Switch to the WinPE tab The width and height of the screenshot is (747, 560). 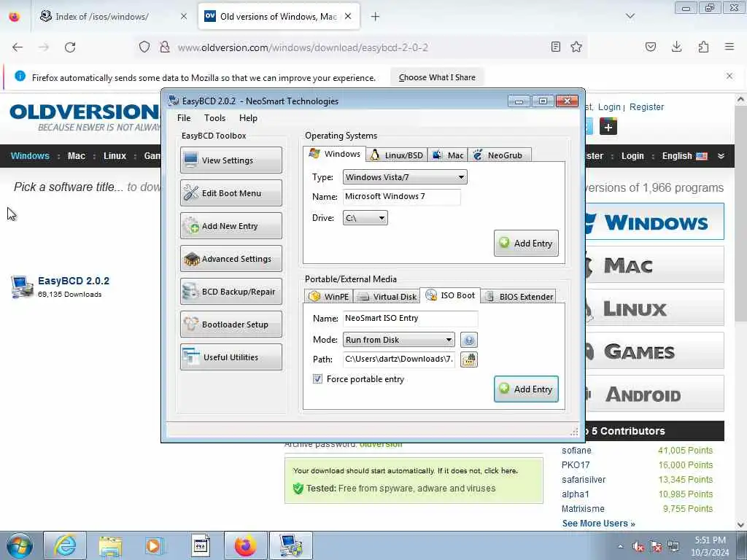pos(329,297)
